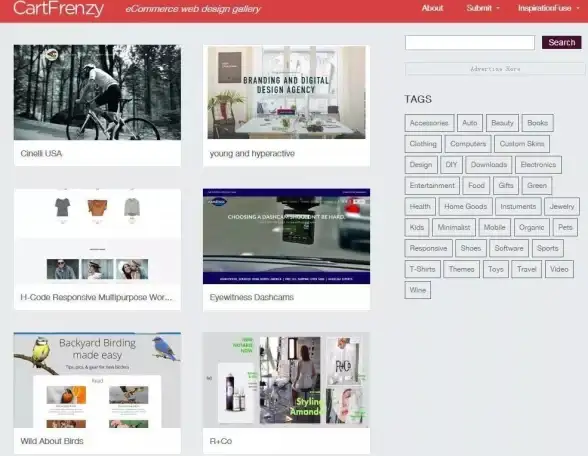Screen dimensions: 588x456
Task: Select the Auto tag
Action: coord(470,123)
